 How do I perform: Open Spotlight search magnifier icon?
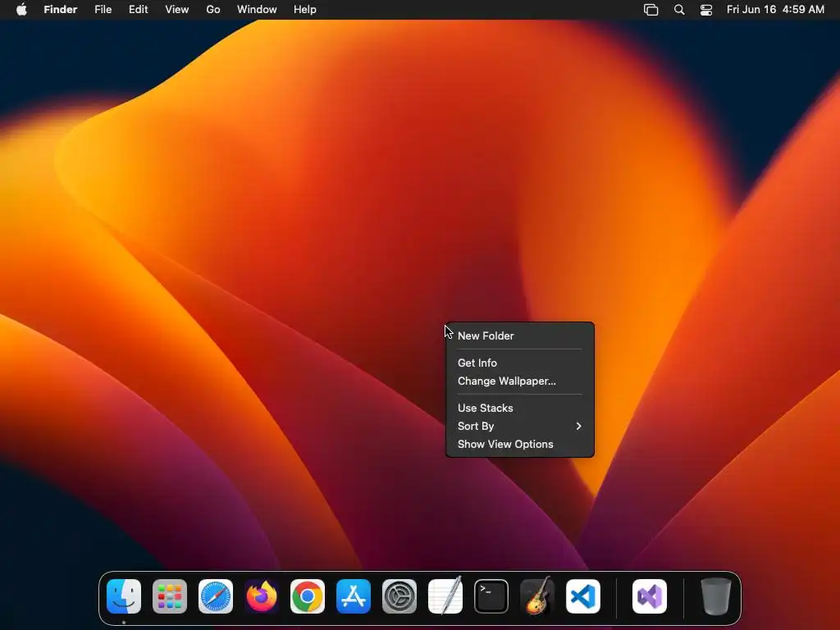tap(679, 10)
